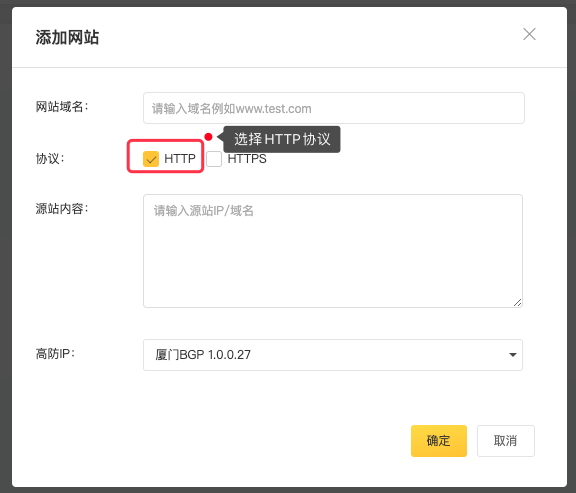This screenshot has height=493, width=576.
Task: Click the 源站内容 field label
Action: 62,209
